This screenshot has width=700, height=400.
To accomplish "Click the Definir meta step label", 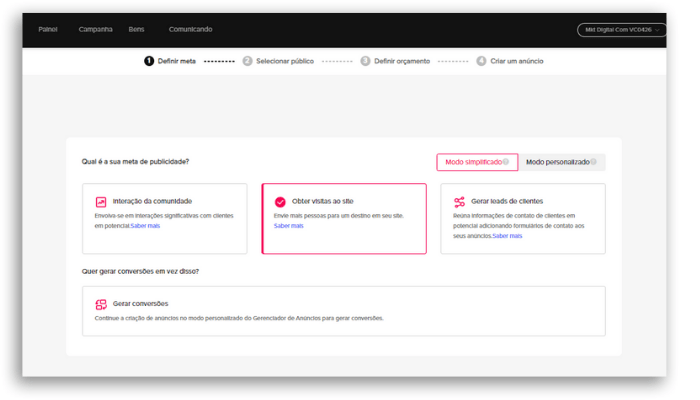I will 176,61.
